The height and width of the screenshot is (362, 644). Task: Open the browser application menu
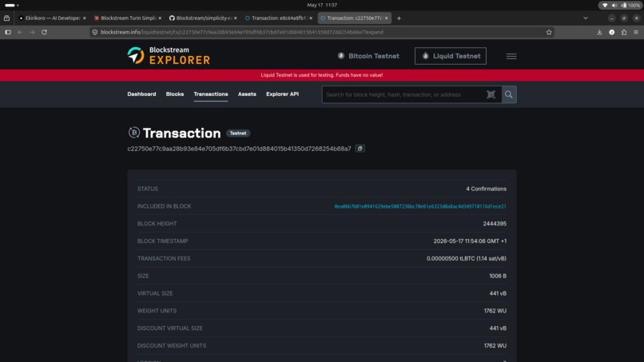636,32
